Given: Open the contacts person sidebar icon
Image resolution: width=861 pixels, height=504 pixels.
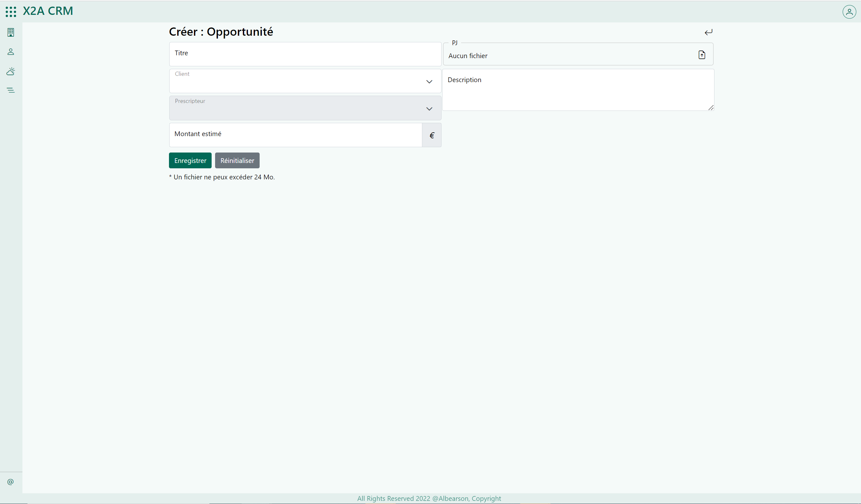Looking at the screenshot, I should [x=11, y=51].
